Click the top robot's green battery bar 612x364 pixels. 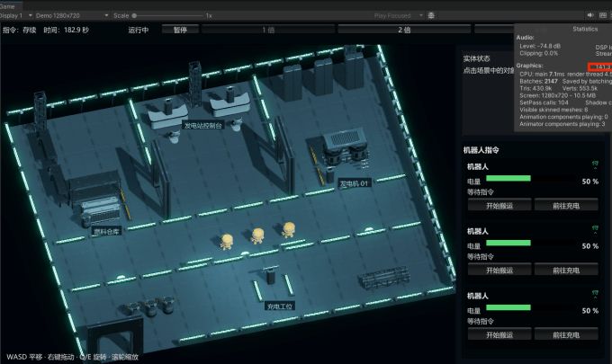coord(508,179)
